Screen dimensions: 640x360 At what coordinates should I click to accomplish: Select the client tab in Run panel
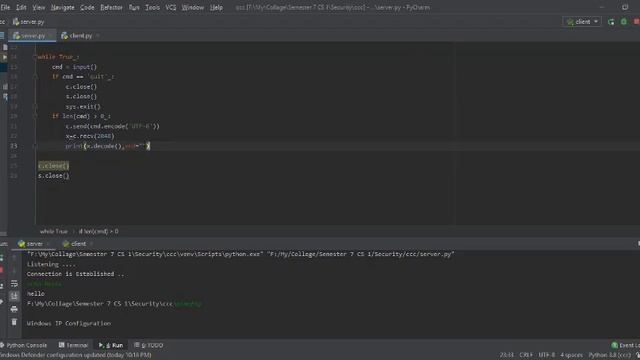(x=78, y=244)
